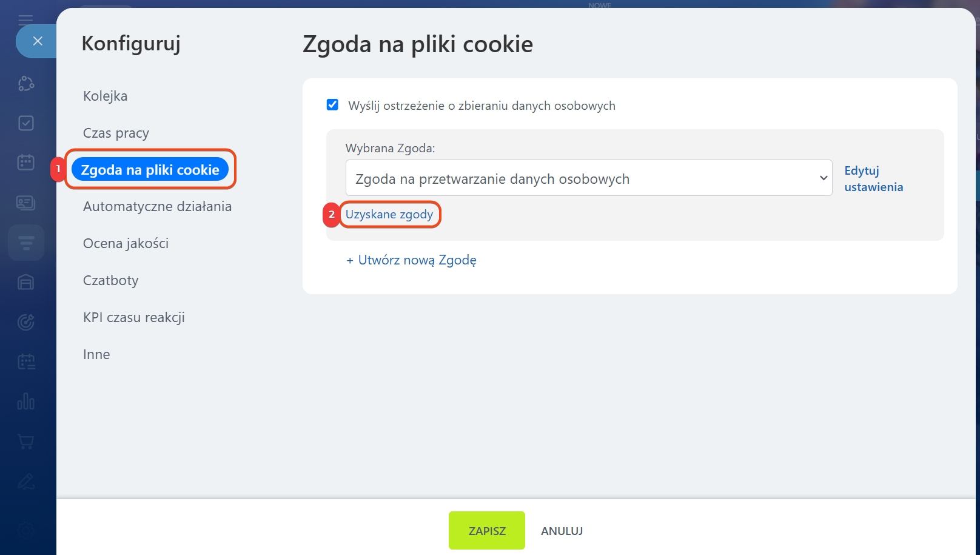Open the warehouse inventory icon
Viewport: 980px width, 555px height.
point(25,282)
